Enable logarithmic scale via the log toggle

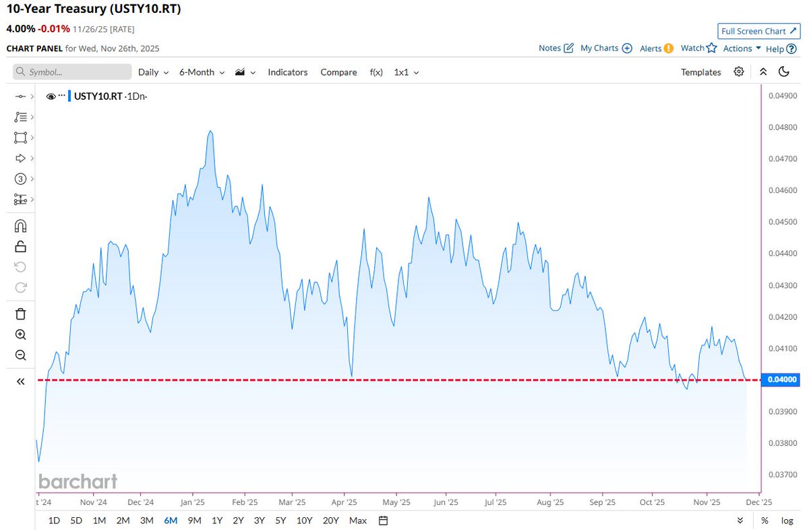[787, 520]
